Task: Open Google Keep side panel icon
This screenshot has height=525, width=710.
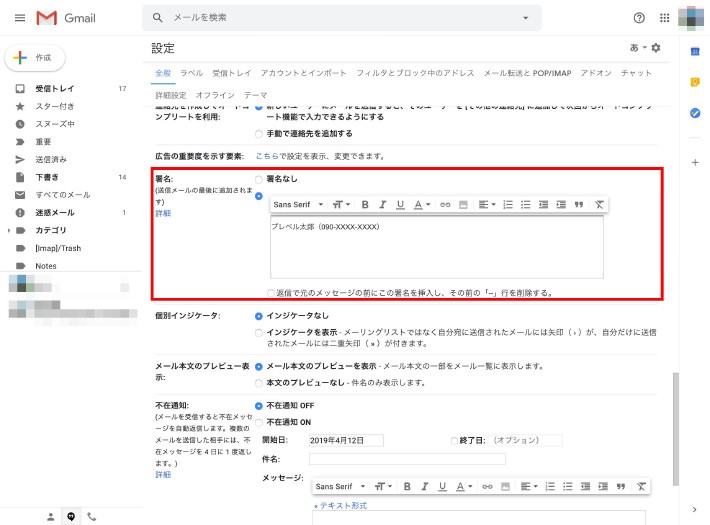Action: 695,82
